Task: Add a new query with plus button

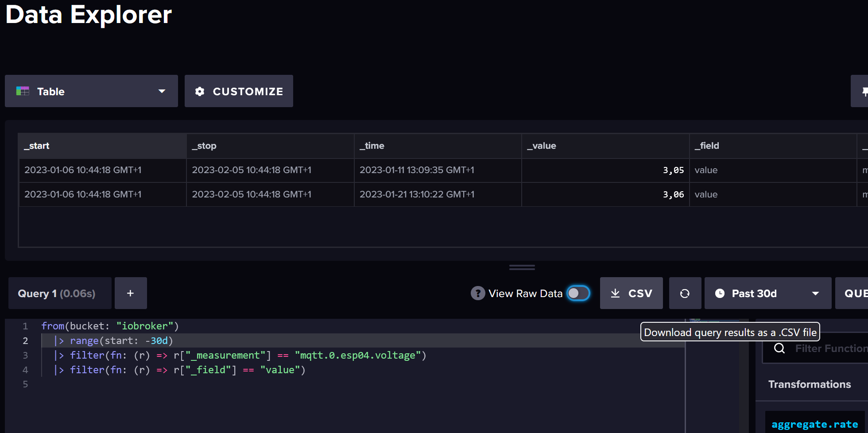Action: [131, 293]
